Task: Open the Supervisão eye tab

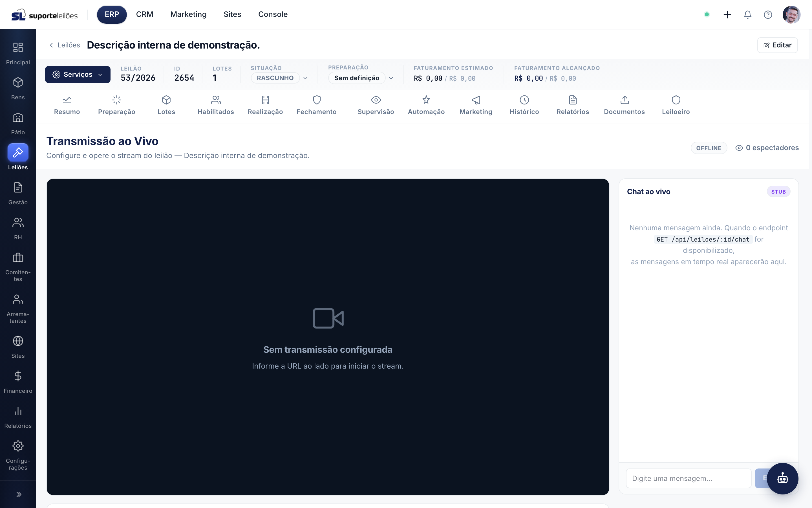Action: pyautogui.click(x=376, y=106)
